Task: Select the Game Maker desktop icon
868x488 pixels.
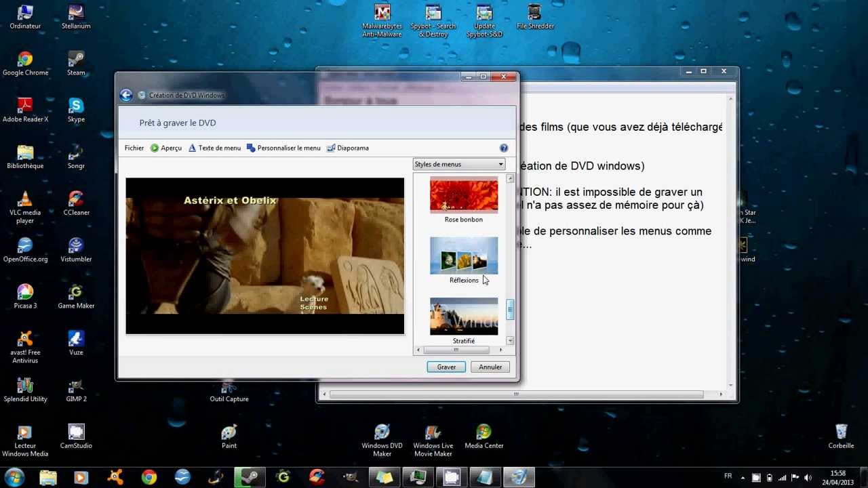Action: pos(76,297)
